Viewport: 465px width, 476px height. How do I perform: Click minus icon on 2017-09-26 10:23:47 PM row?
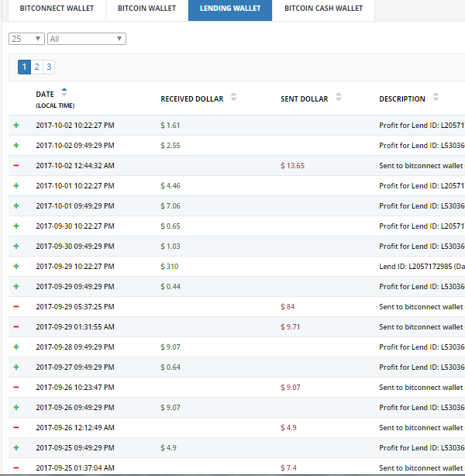pos(16,388)
